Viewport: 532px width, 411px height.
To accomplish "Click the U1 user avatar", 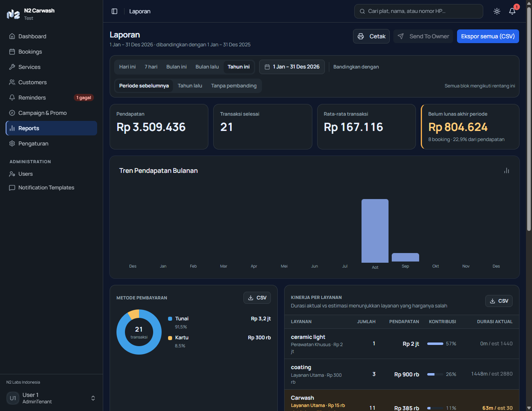I will click(13, 398).
